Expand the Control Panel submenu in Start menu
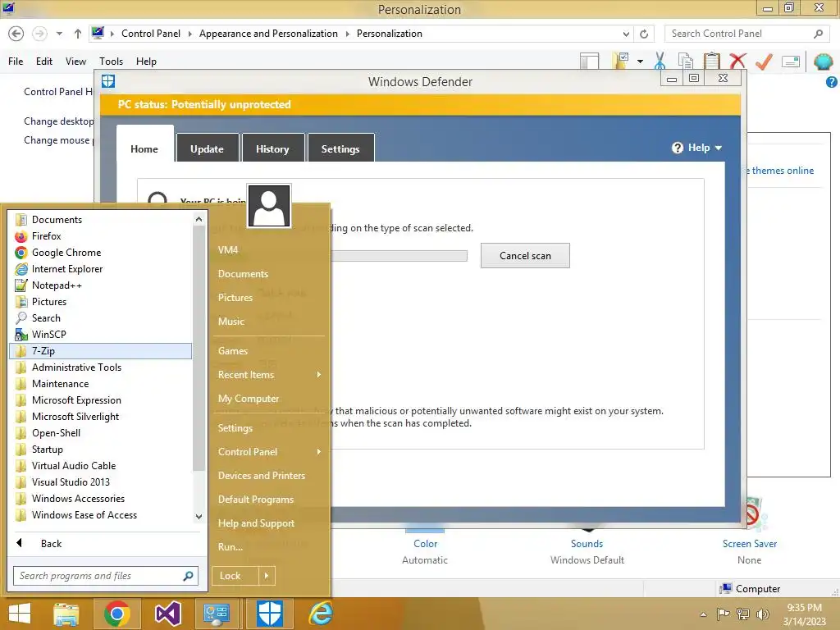The height and width of the screenshot is (630, 840). tap(269, 452)
